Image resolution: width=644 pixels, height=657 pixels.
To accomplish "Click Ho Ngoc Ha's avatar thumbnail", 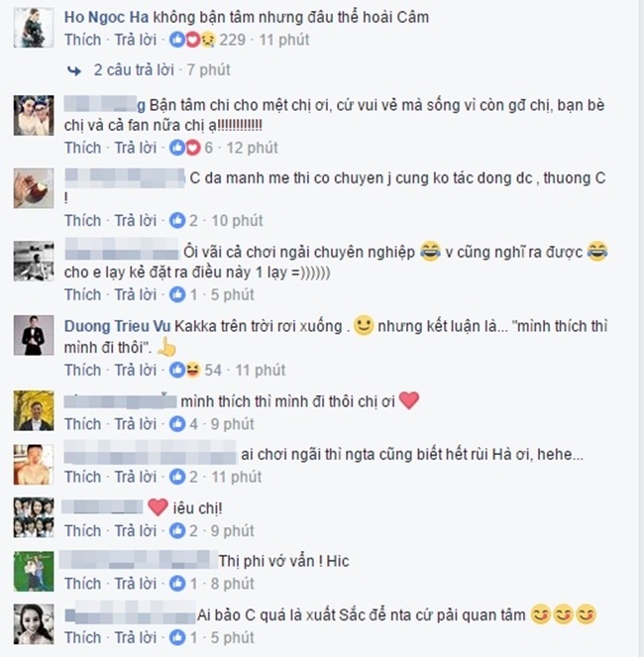I will point(34,28).
